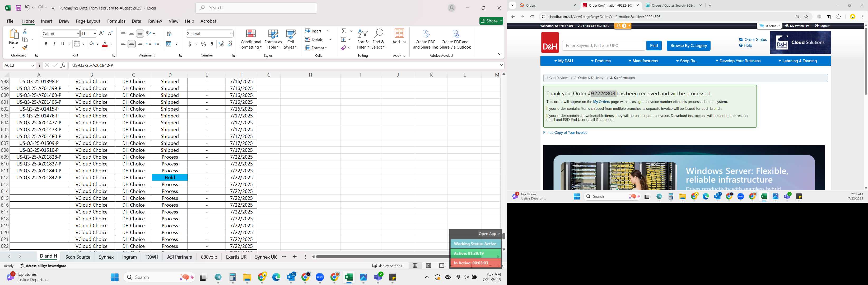Click the Share button in Excel
This screenshot has height=285, width=868.
pos(491,21)
